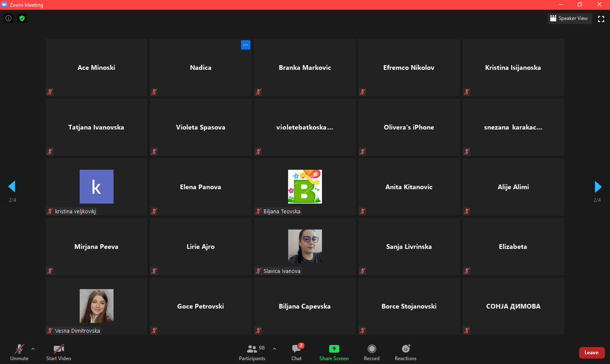
Task: Switch to Speaker View
Action: tap(569, 18)
